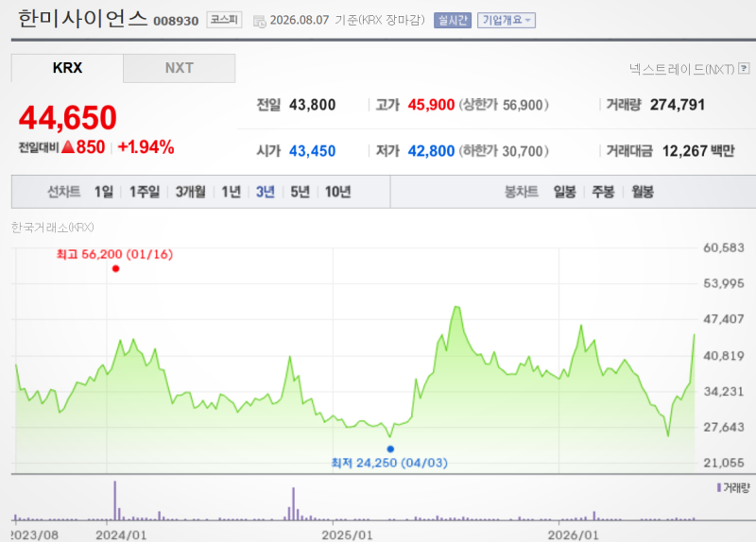
Task: Show the 주봉 weekly candle chart
Action: (603, 192)
